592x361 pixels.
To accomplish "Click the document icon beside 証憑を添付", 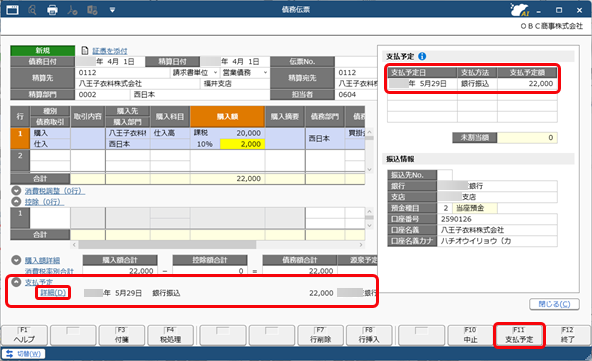I will [x=85, y=51].
